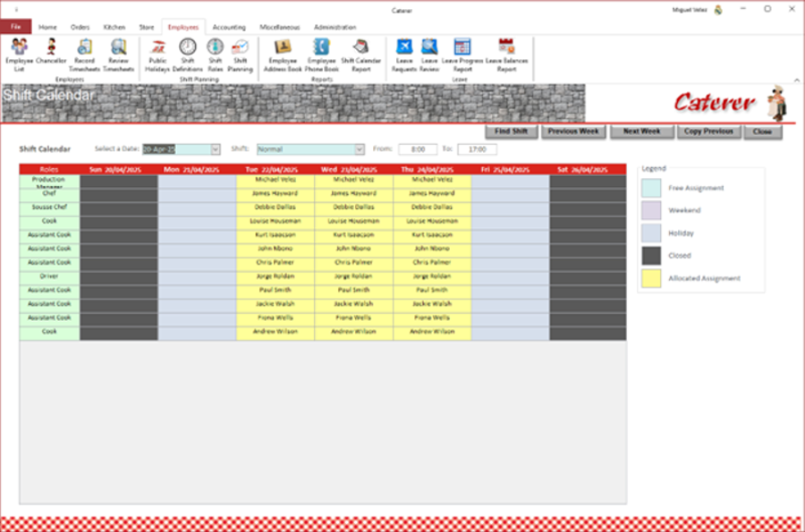The width and height of the screenshot is (805, 532).
Task: Click the Closed legend swatch
Action: pyautogui.click(x=651, y=256)
